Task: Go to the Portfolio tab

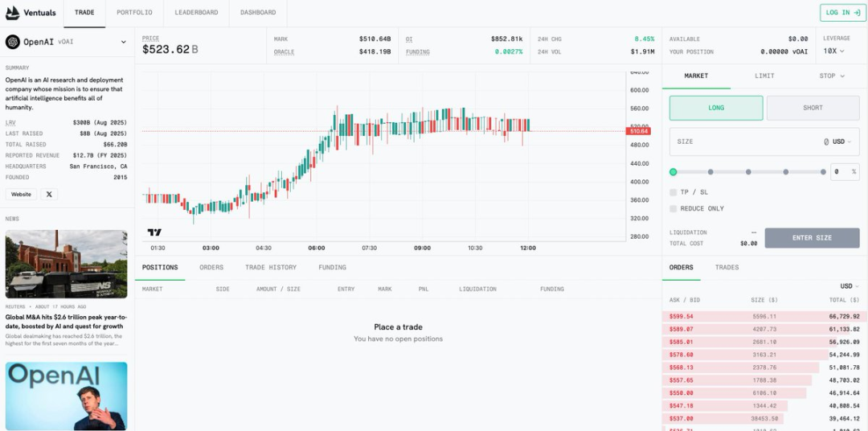Action: (x=133, y=13)
